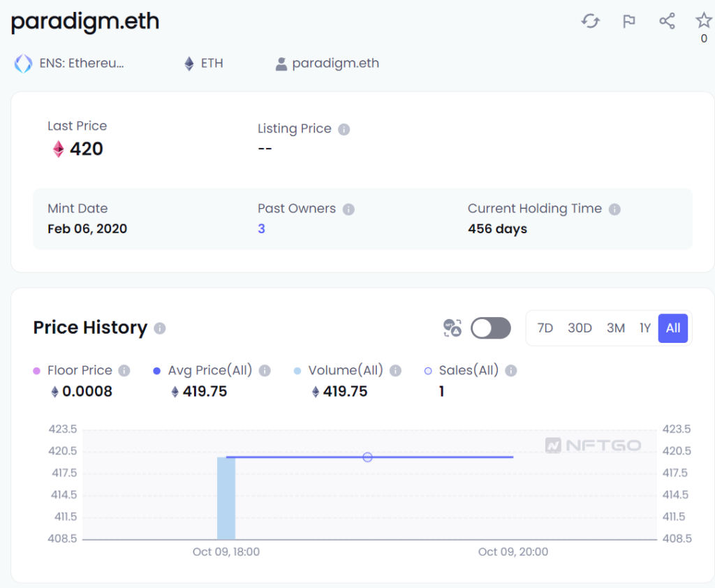Click the sale point on the chart line
Screen dimensions: 715x588
(367, 457)
